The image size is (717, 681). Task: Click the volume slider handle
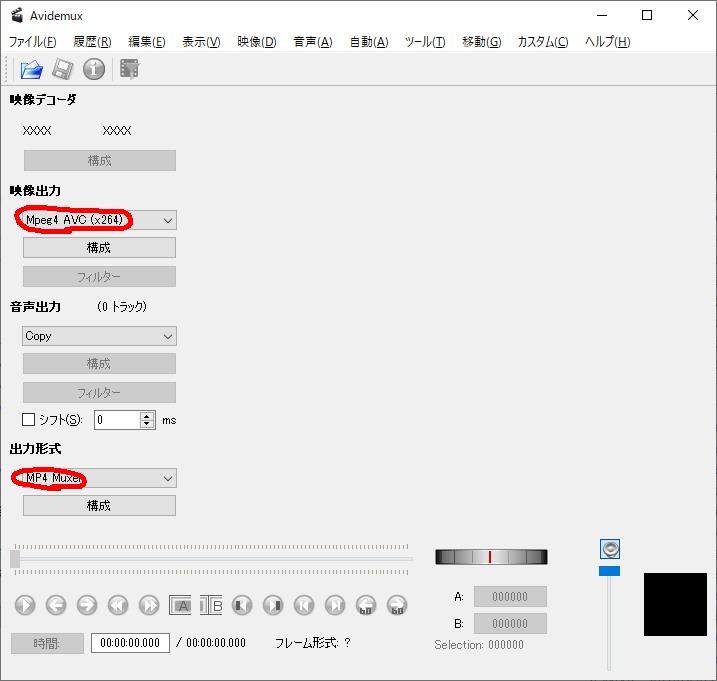(609, 571)
